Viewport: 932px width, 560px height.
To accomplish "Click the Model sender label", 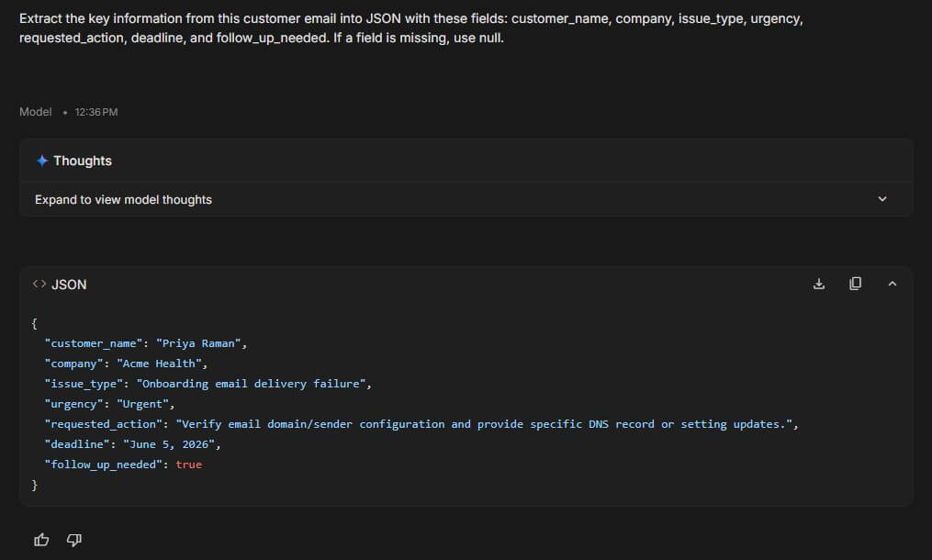I will pos(35,112).
